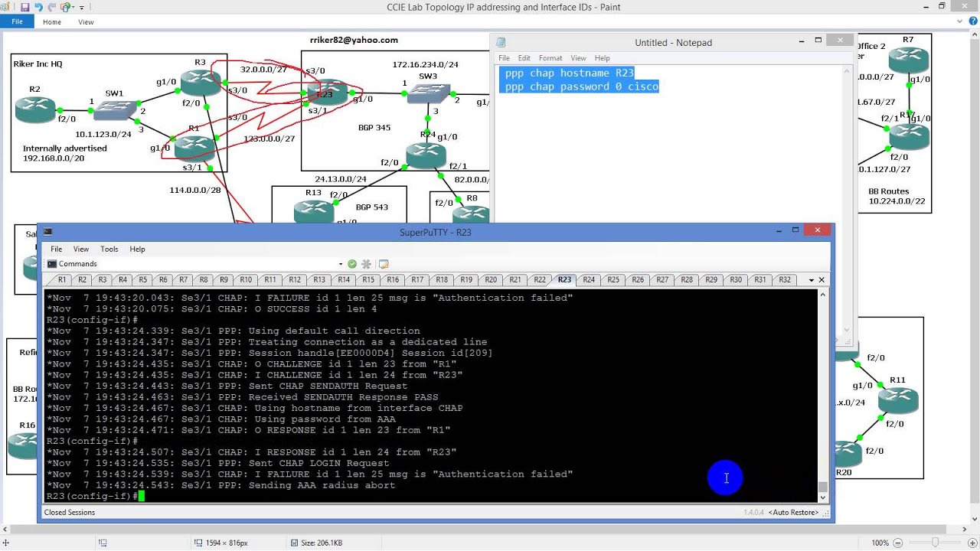Open Notepad's Edit menu
Screen dimensions: 980x551
524,58
